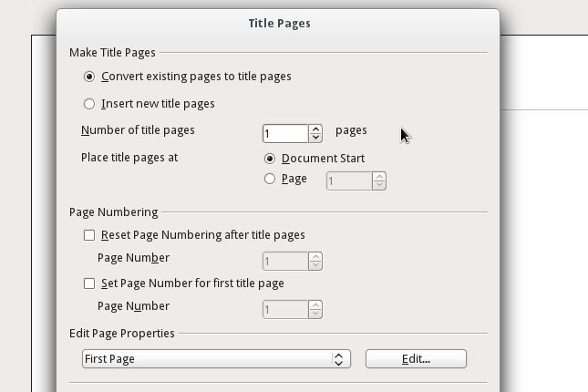Click down arrow of first title Page Number
This screenshot has width=588, height=392.
315,314
